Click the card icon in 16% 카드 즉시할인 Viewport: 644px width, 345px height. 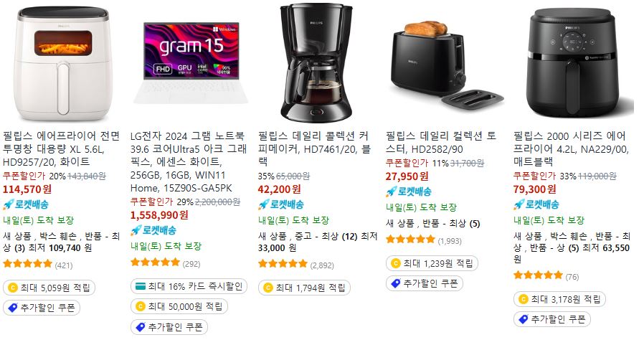click(x=141, y=286)
